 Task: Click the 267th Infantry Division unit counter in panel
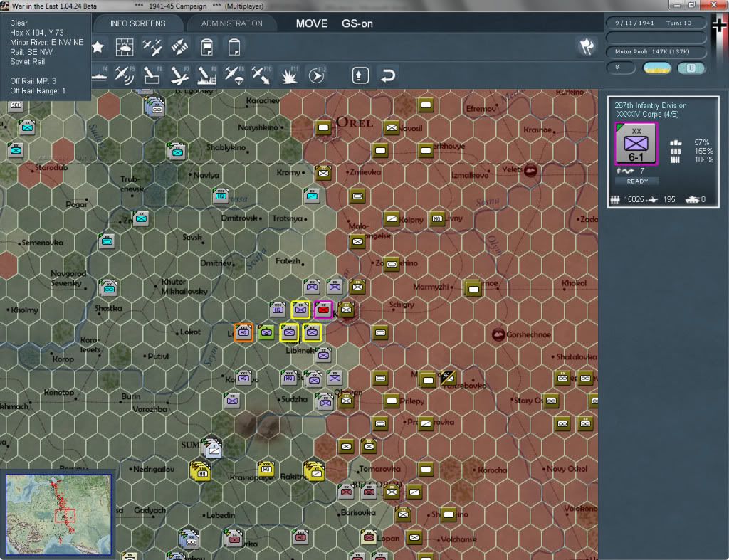636,144
